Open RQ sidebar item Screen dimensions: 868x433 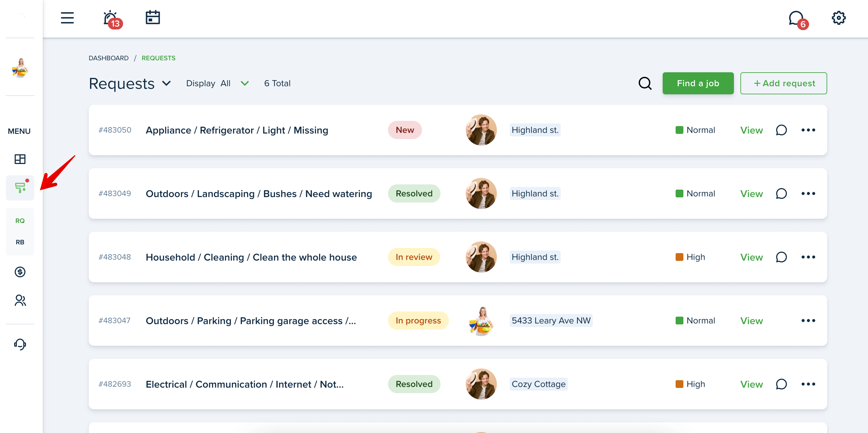(20, 220)
